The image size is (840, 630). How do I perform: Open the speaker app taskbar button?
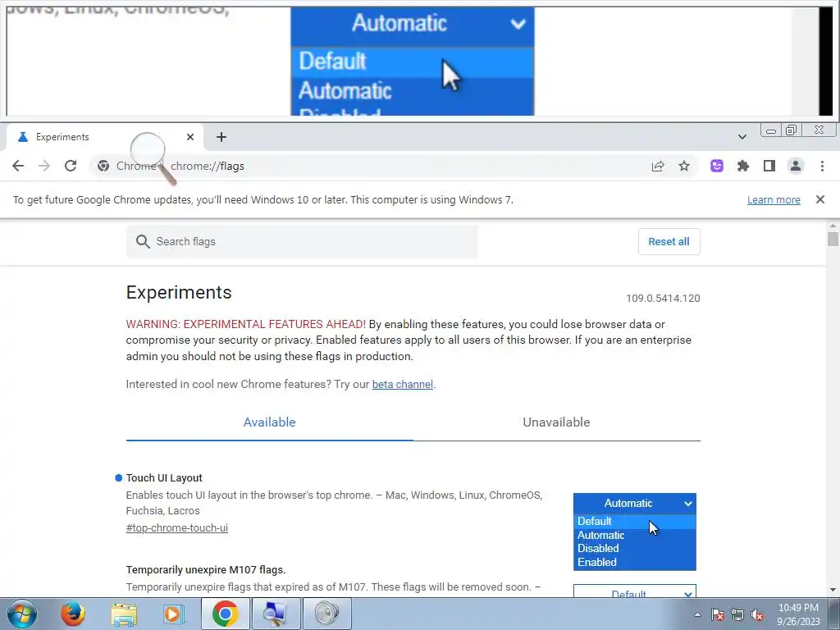326,614
